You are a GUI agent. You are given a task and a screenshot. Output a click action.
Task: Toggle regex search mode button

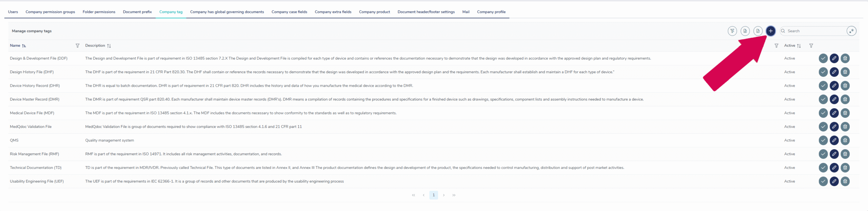point(851,31)
